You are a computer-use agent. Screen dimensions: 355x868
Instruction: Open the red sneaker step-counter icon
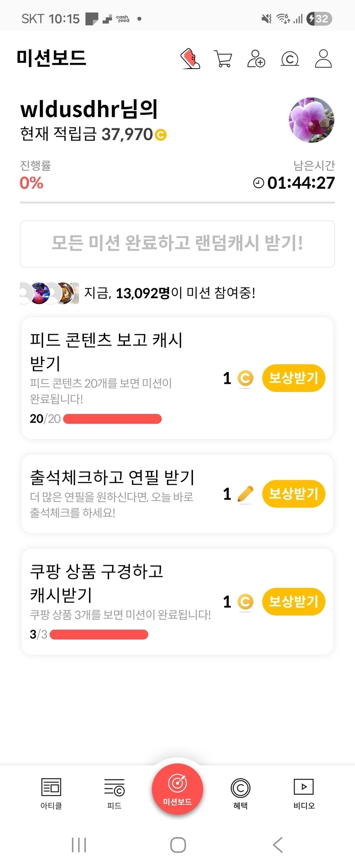point(190,59)
